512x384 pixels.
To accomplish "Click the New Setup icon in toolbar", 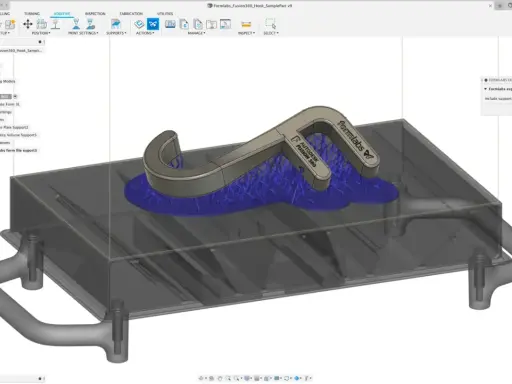I will pos(10,24).
